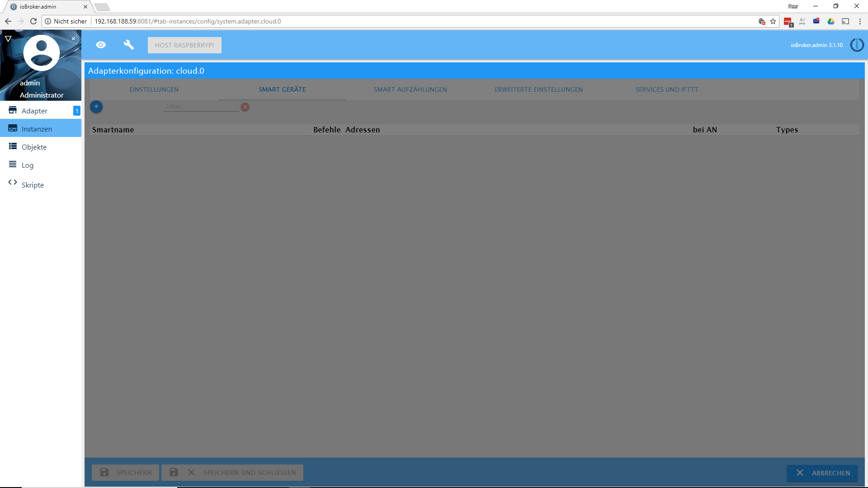Open the Adapter sidebar entry
Viewport: 868px width, 488px height.
34,111
